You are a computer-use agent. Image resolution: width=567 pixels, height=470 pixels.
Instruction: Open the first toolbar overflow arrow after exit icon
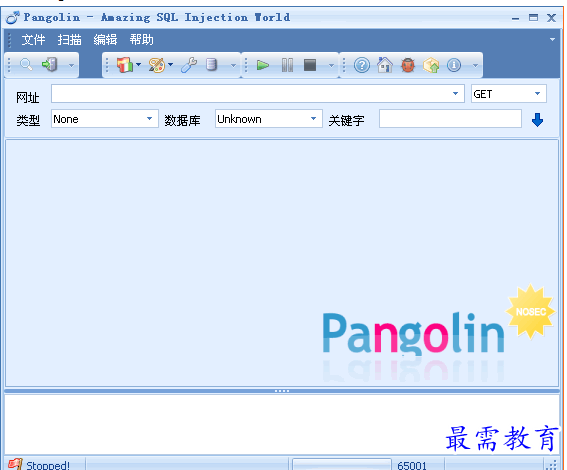pyautogui.click(x=71, y=66)
